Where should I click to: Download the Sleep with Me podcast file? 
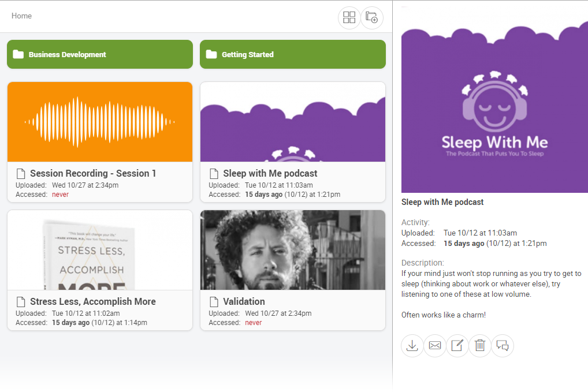click(412, 346)
